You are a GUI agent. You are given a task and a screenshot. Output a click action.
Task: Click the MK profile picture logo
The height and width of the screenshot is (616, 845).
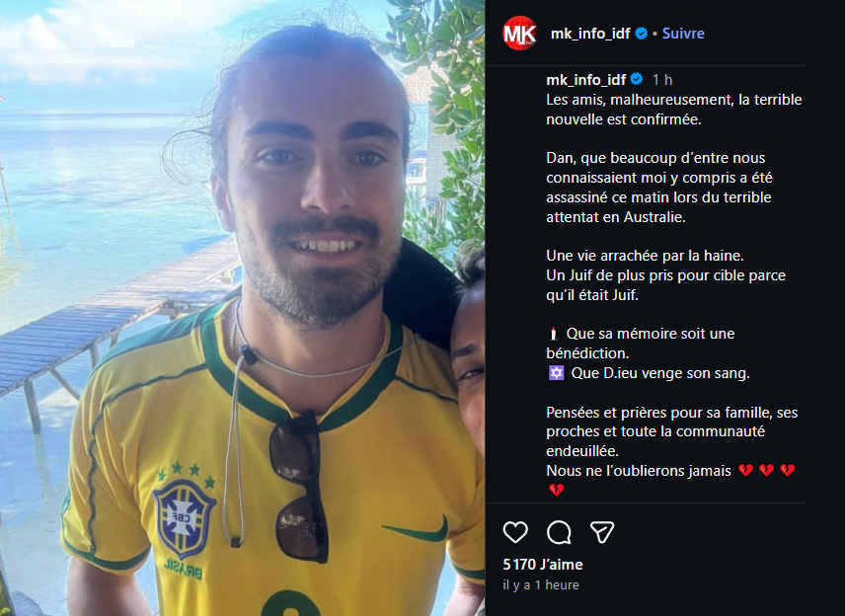[520, 33]
